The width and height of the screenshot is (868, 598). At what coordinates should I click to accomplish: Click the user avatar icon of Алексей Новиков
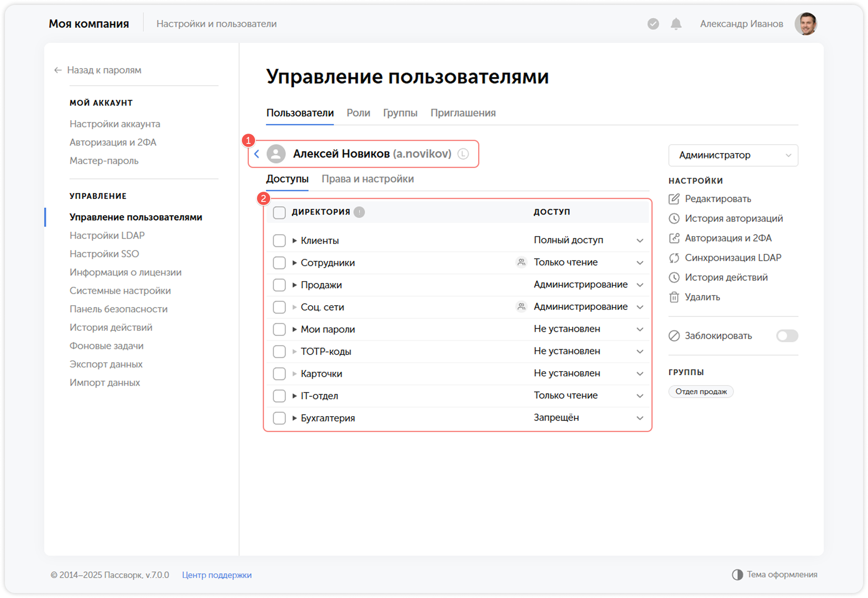276,154
